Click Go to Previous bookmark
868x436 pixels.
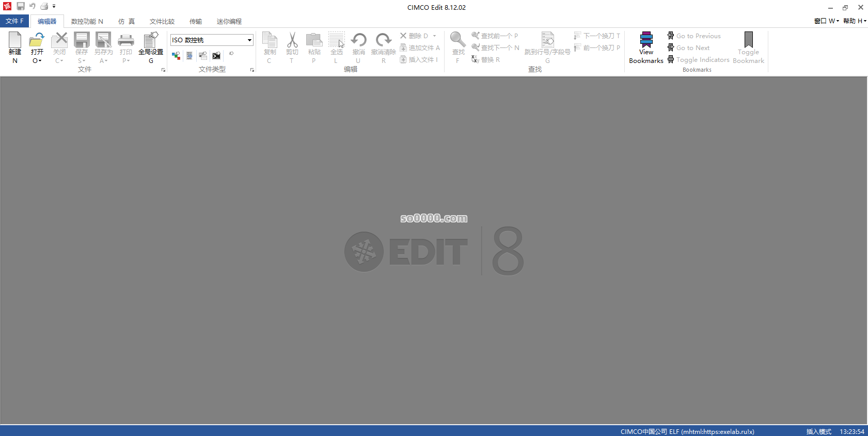pyautogui.click(x=694, y=36)
